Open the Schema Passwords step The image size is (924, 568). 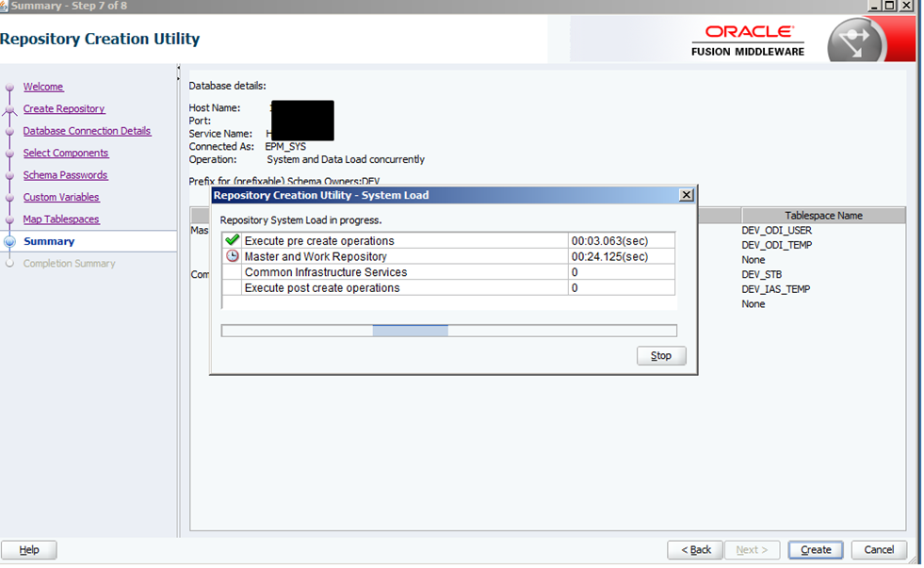pyautogui.click(x=65, y=175)
